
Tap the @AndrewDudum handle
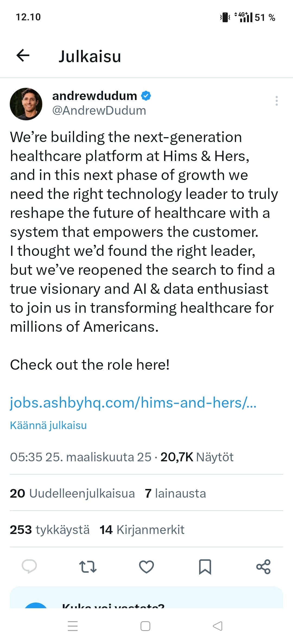click(x=99, y=111)
